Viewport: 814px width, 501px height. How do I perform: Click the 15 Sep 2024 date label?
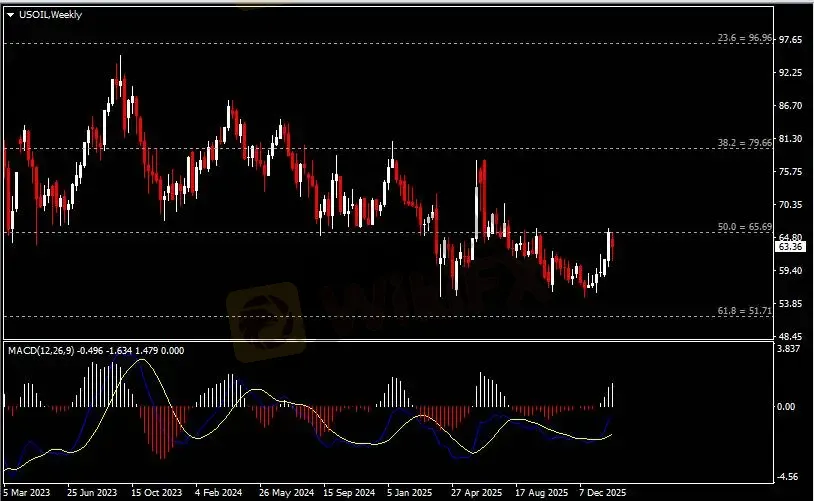[349, 492]
